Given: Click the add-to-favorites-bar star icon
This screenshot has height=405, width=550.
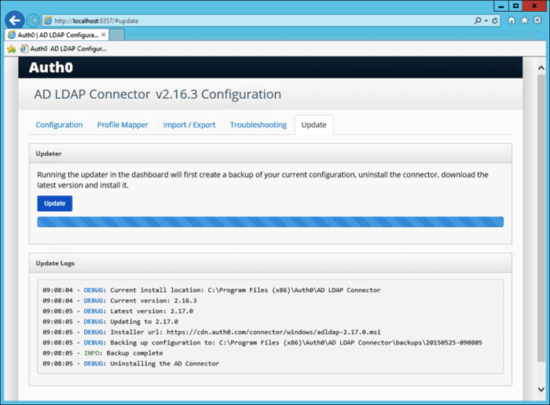Looking at the screenshot, I should [11, 49].
